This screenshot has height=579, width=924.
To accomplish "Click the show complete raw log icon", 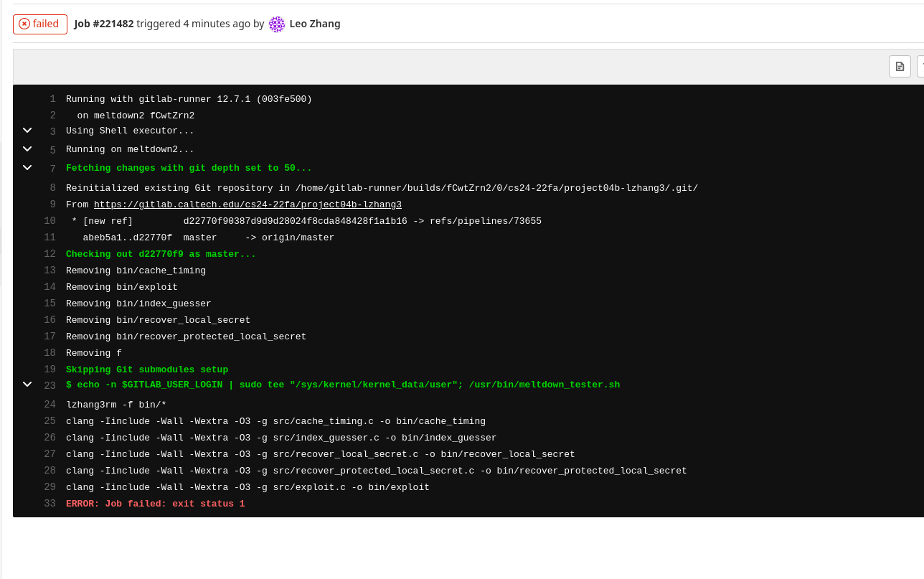I will (900, 66).
